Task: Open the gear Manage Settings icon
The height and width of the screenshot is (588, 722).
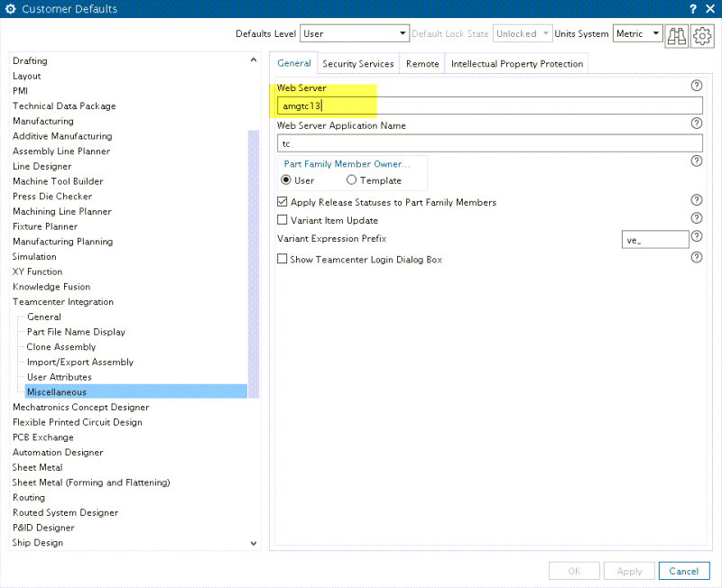Action: click(x=702, y=36)
